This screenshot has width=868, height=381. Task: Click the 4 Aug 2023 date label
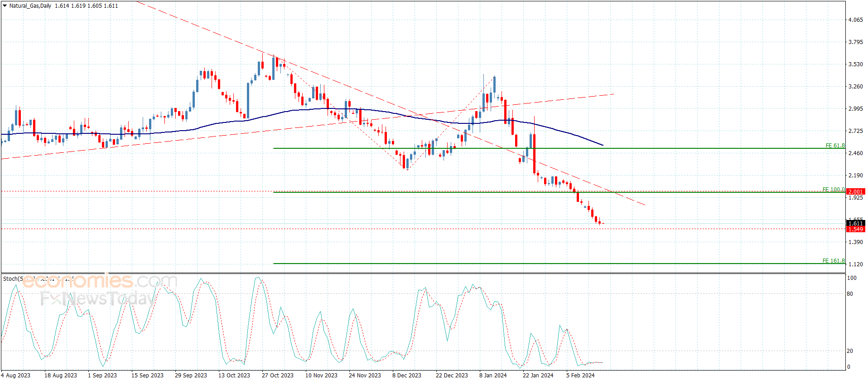pyautogui.click(x=16, y=375)
